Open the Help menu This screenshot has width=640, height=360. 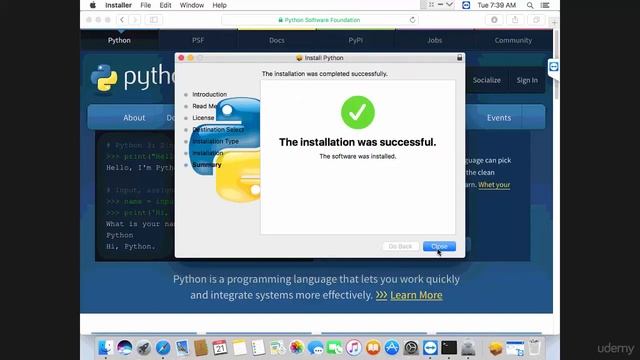coord(220,5)
